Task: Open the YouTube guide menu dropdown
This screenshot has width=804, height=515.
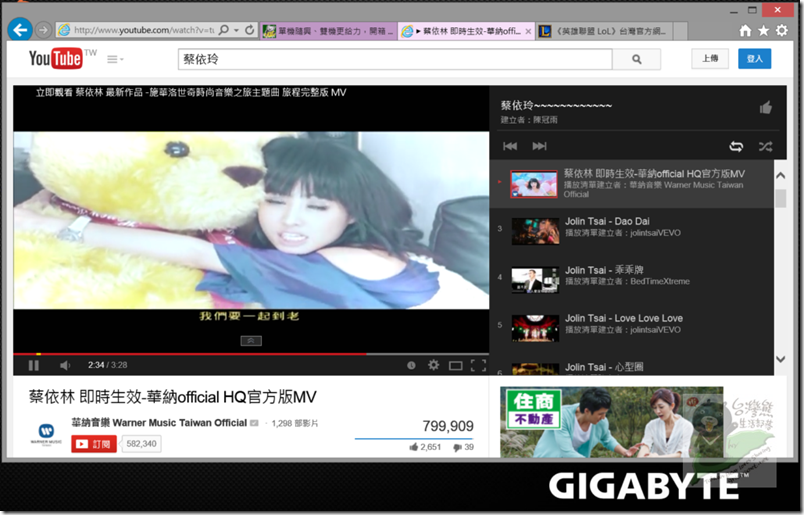Action: 115,60
